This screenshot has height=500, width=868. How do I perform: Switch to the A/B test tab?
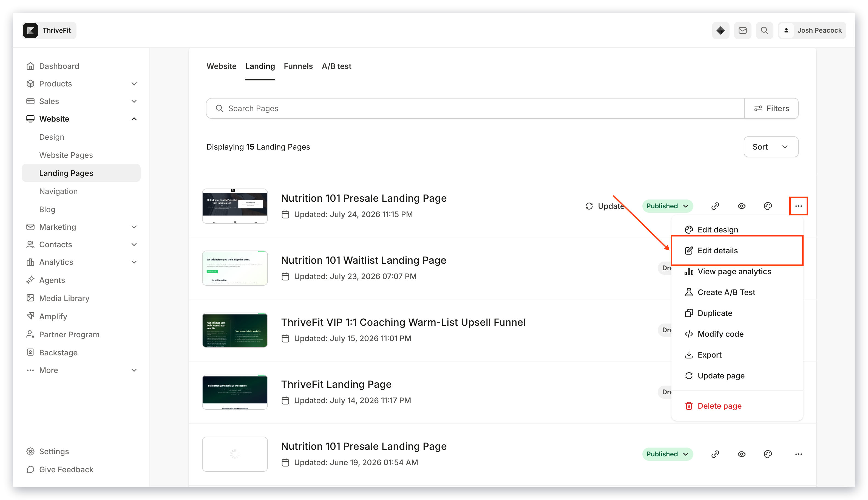click(336, 66)
